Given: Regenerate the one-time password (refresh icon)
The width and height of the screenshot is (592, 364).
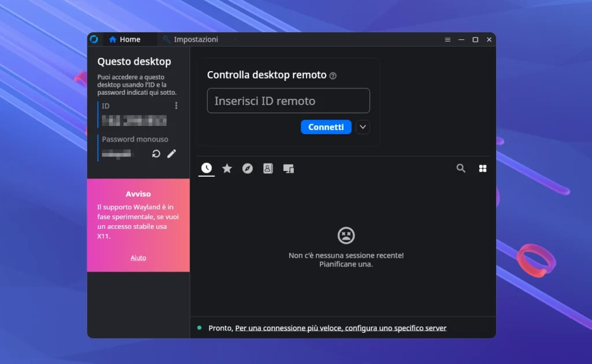Looking at the screenshot, I should pyautogui.click(x=155, y=153).
